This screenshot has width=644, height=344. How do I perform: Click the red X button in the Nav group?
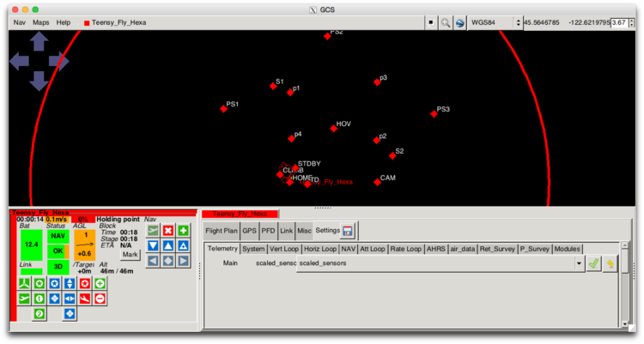pyautogui.click(x=168, y=230)
